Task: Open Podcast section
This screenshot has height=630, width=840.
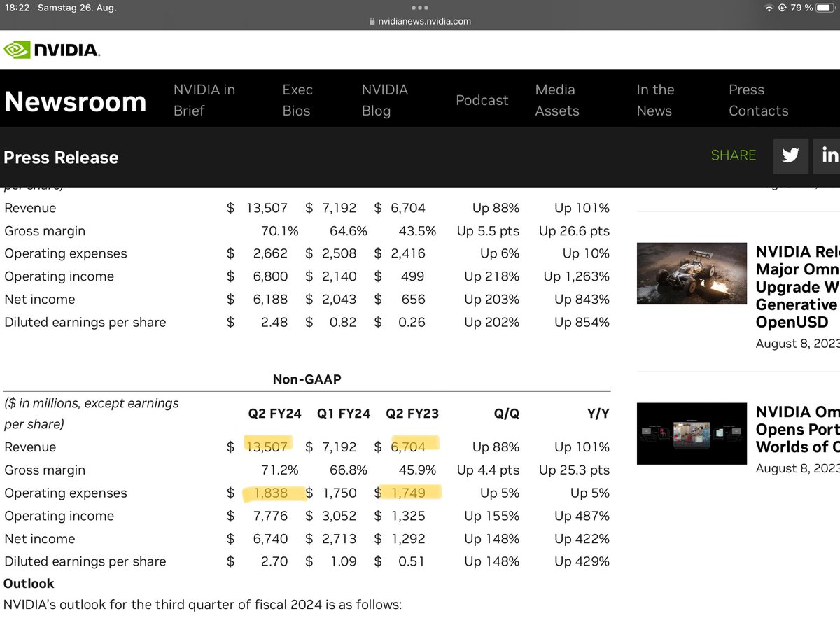Action: tap(482, 100)
